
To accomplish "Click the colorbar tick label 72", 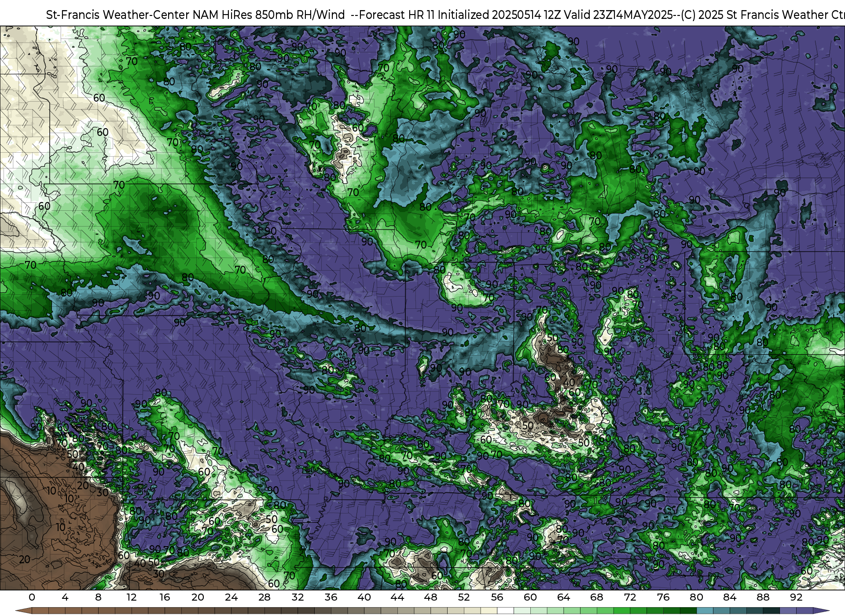I will (x=630, y=598).
